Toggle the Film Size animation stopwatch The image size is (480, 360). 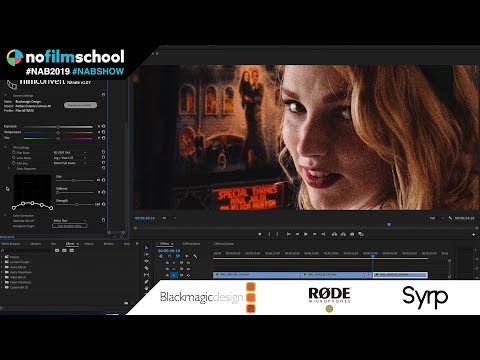(14, 163)
